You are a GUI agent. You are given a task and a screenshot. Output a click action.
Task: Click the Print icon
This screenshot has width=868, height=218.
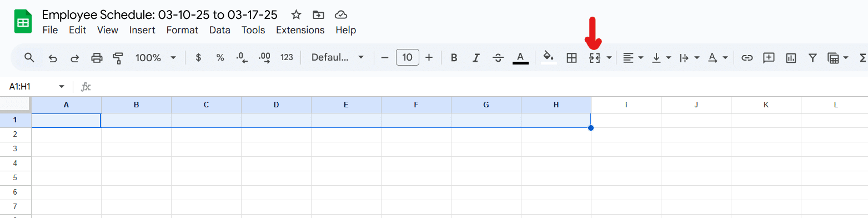97,58
